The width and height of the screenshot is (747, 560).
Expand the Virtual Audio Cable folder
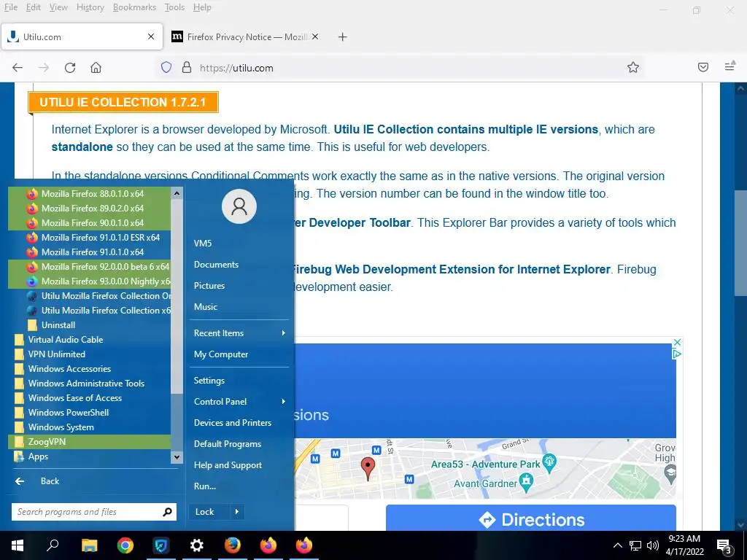(x=89, y=340)
